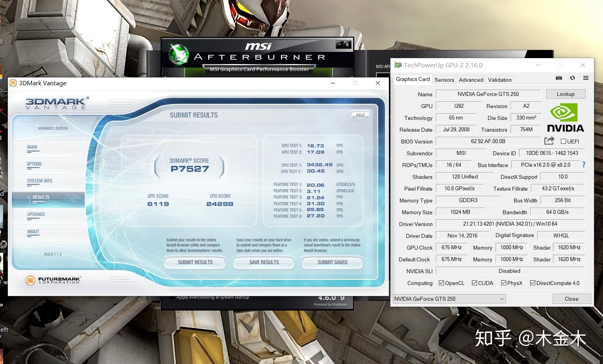
Task: Click the MSI Afterburner green logo
Action: 179,54
